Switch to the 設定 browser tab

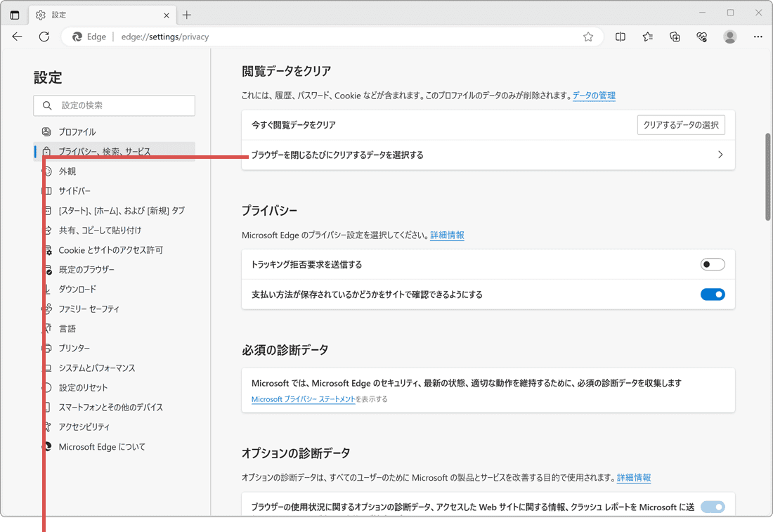tap(91, 14)
